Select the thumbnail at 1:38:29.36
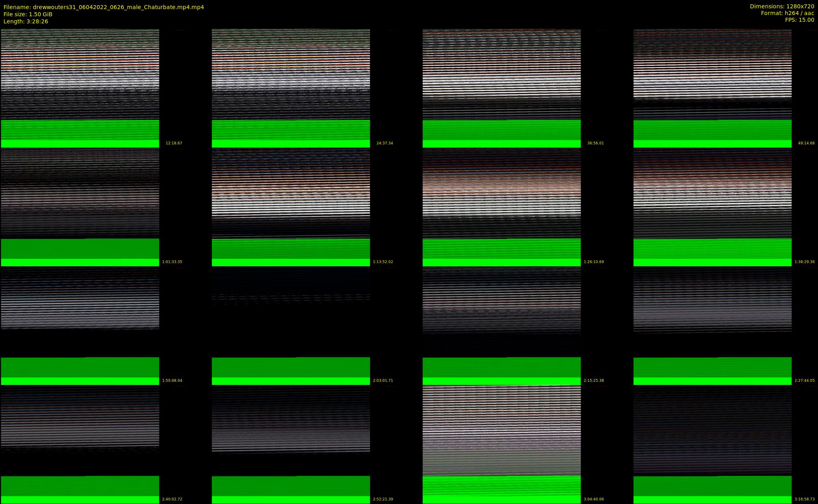The width and height of the screenshot is (818, 504). tap(712, 207)
